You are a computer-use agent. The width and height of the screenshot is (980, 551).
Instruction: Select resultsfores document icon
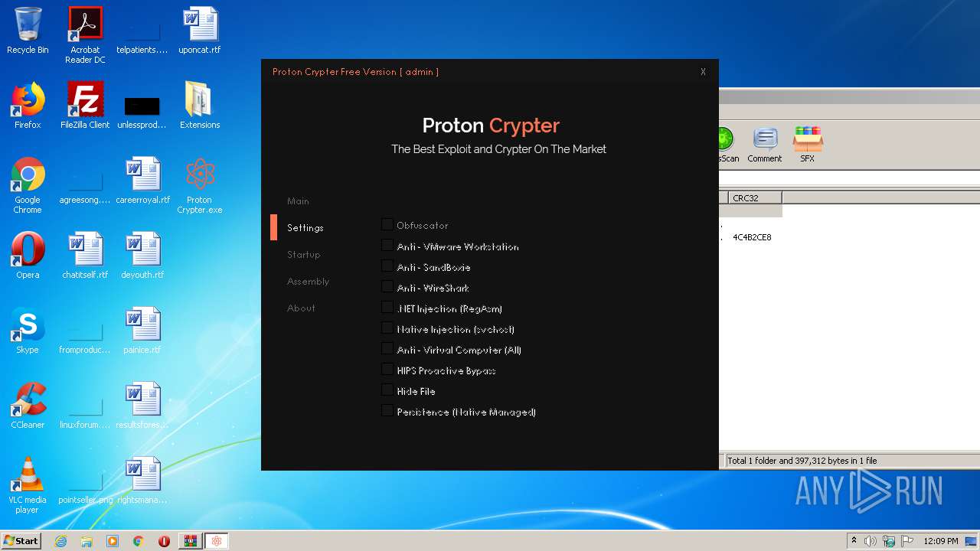coord(142,406)
